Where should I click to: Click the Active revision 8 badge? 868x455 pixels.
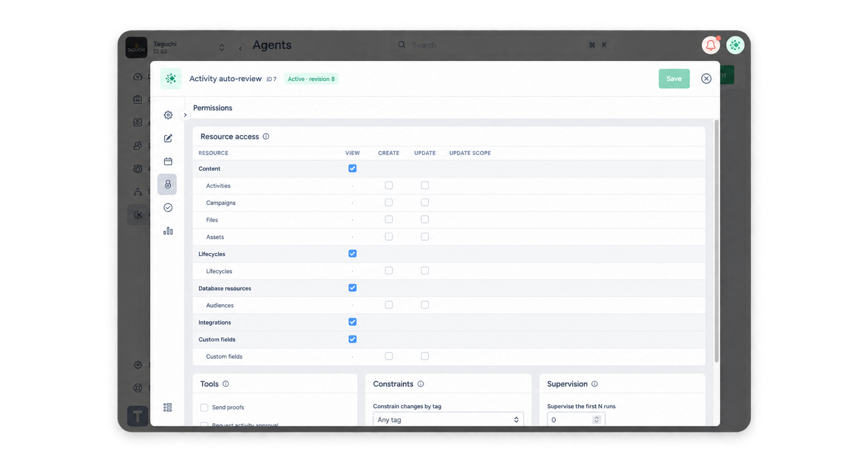[x=311, y=79]
